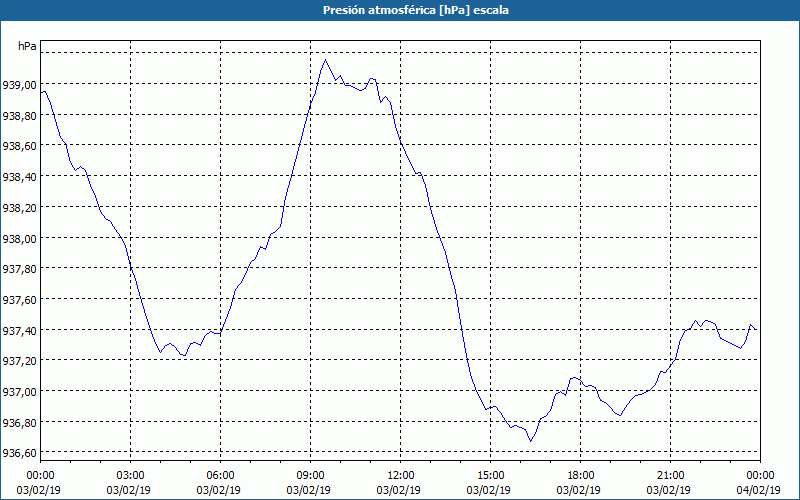Click the 938,60 y-axis value
Screen dimensions: 800x500
[x=19, y=146]
